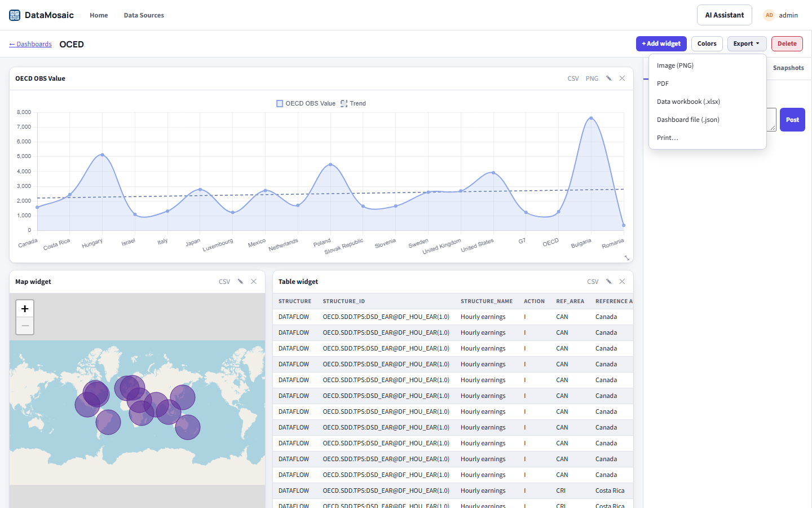Click the Add widget button
812x508 pixels.
(x=661, y=43)
